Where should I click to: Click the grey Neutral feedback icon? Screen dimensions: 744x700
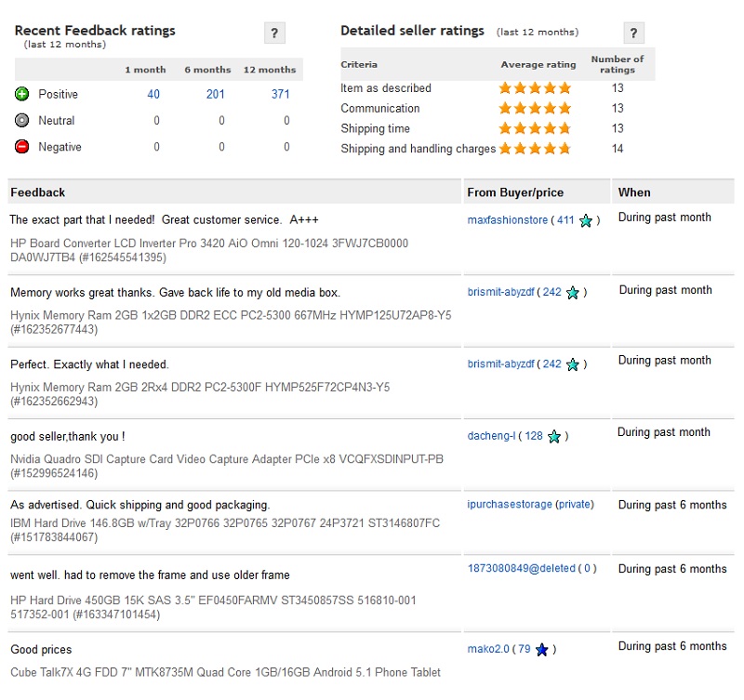tap(21, 121)
